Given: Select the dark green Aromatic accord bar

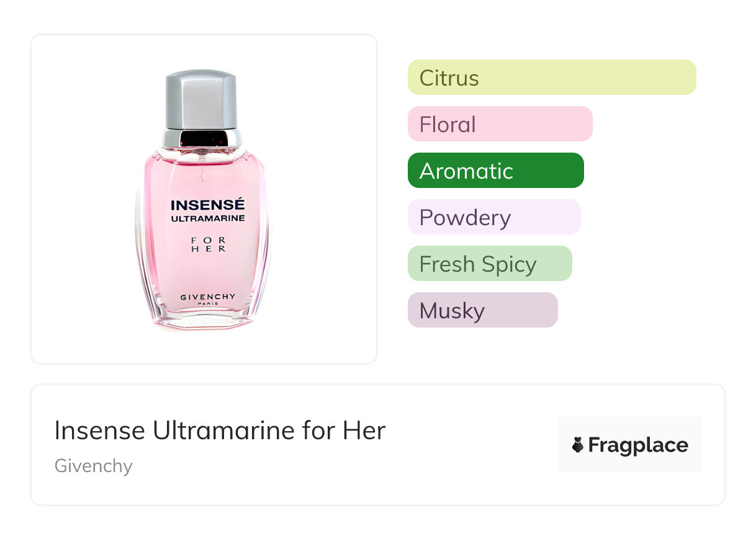Looking at the screenshot, I should tap(495, 171).
